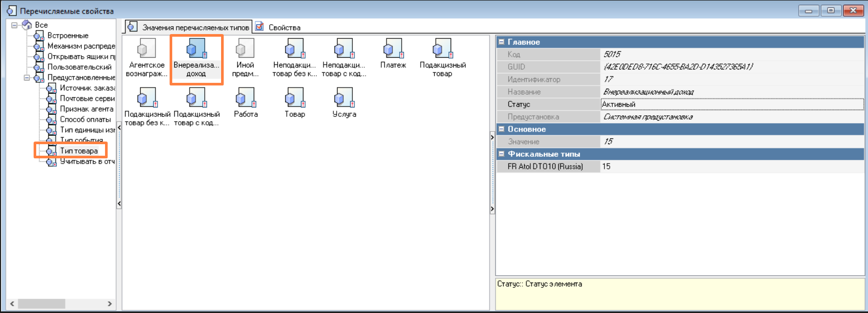Select Способ оплаты tree node
The width and height of the screenshot is (868, 313).
85,120
